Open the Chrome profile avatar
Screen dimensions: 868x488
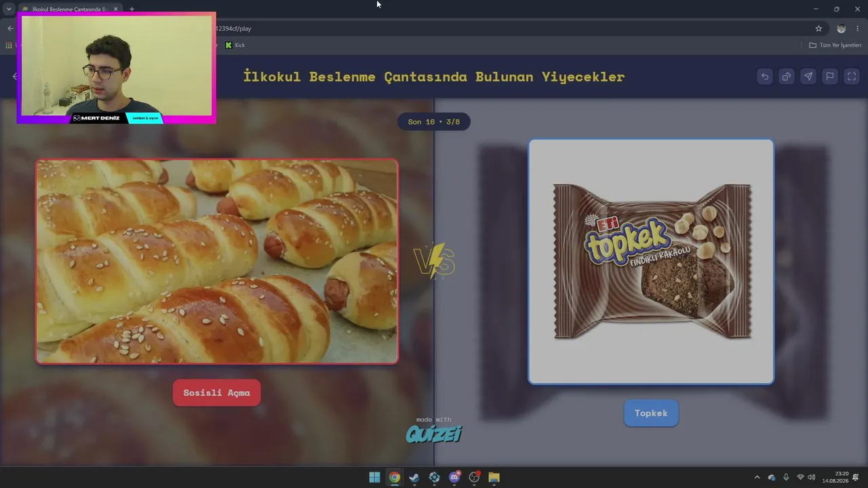pos(842,28)
